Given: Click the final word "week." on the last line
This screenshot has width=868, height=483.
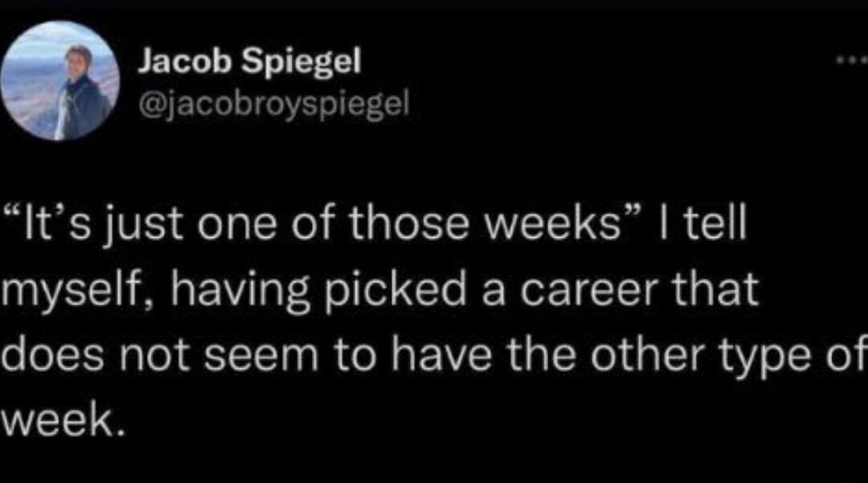Looking at the screenshot, I should [x=64, y=419].
